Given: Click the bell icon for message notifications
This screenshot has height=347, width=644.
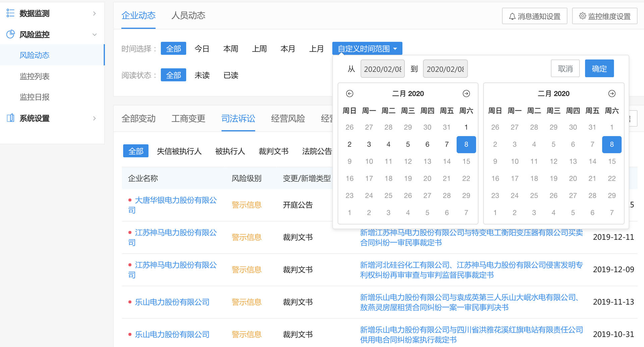Looking at the screenshot, I should click(x=512, y=16).
